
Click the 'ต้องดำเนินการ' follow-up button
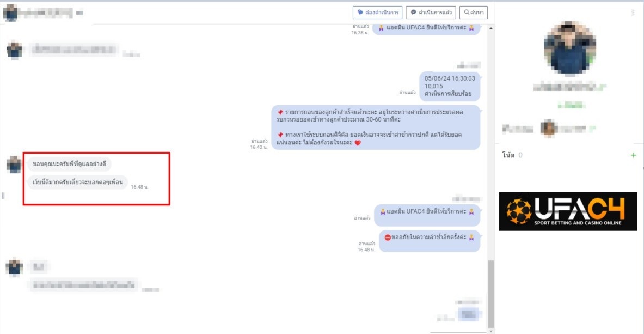tap(377, 12)
